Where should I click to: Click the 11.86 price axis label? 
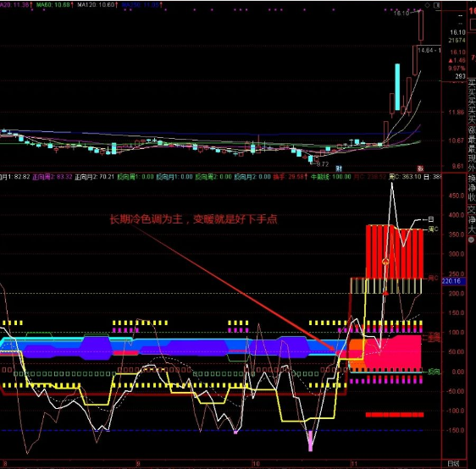457,113
